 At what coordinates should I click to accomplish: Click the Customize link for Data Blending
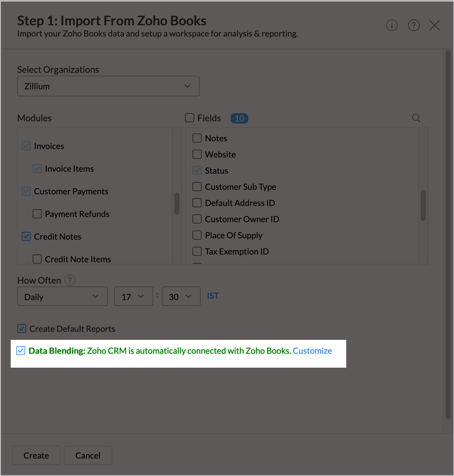pos(312,351)
